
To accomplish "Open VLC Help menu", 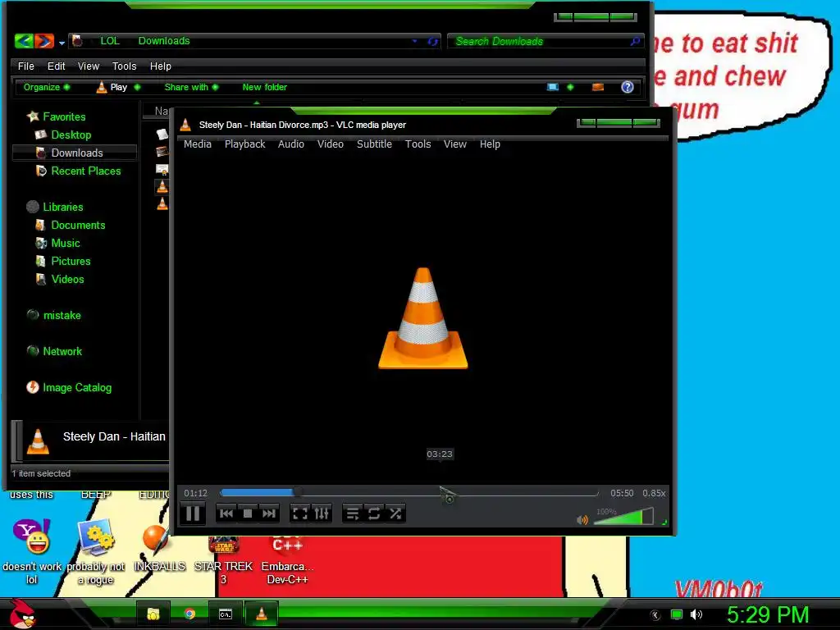I will coord(490,144).
